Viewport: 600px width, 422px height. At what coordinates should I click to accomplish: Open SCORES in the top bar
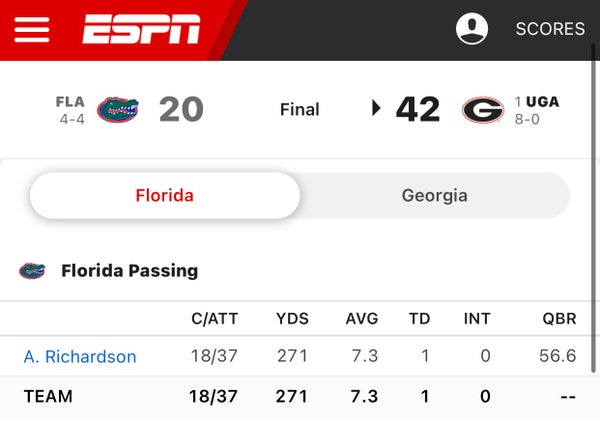(x=550, y=29)
